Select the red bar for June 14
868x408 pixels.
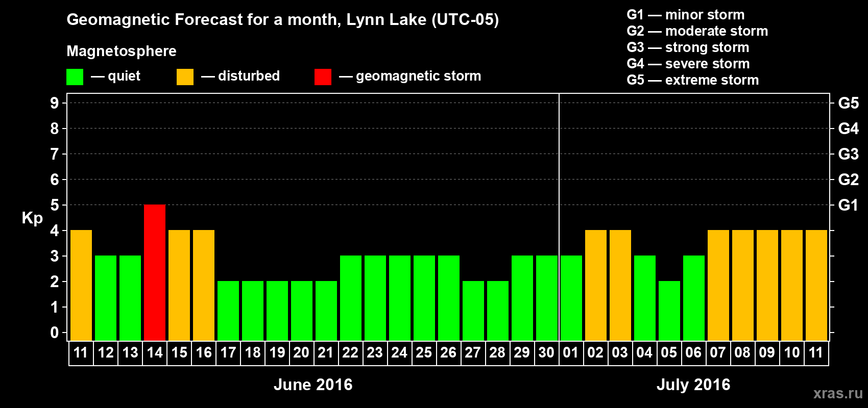point(155,272)
